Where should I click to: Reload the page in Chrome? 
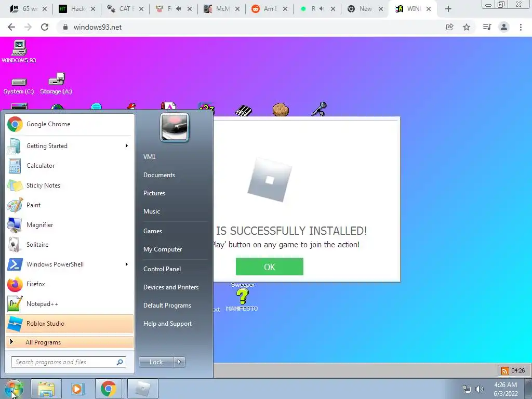[45, 27]
